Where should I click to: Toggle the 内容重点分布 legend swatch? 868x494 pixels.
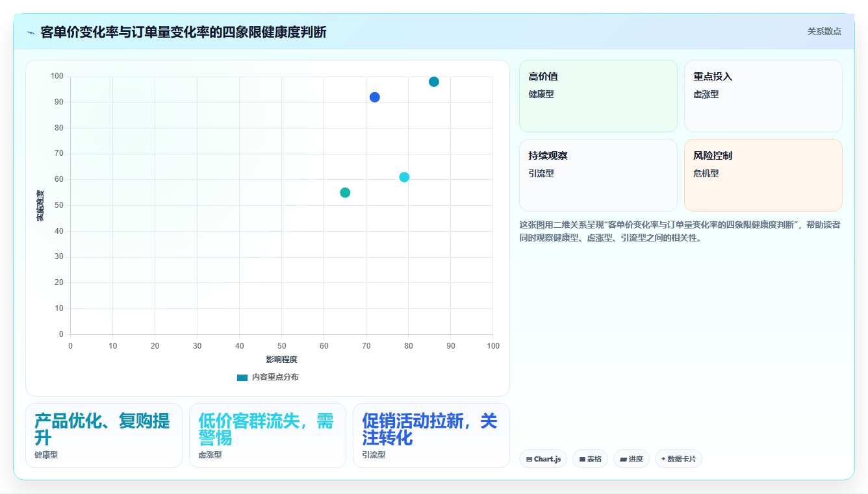(242, 377)
